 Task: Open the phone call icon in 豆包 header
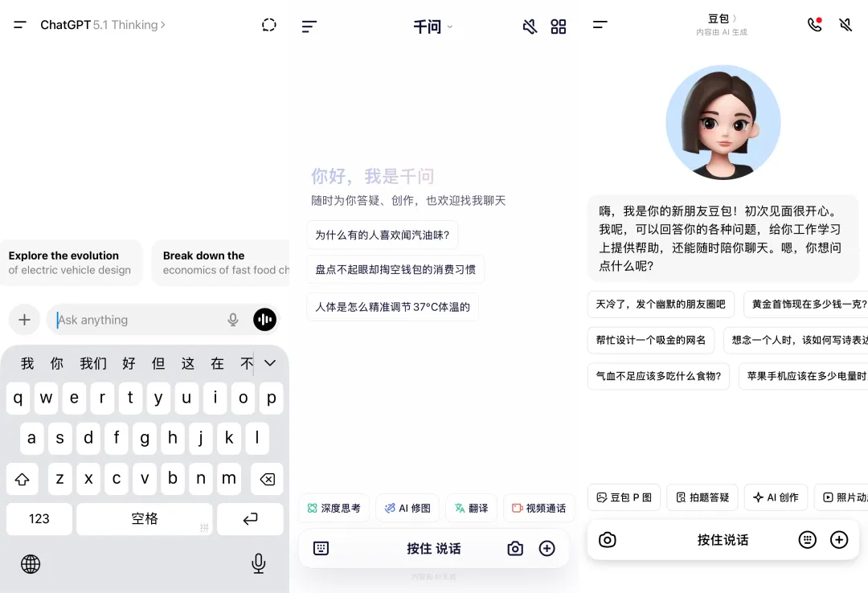[814, 25]
